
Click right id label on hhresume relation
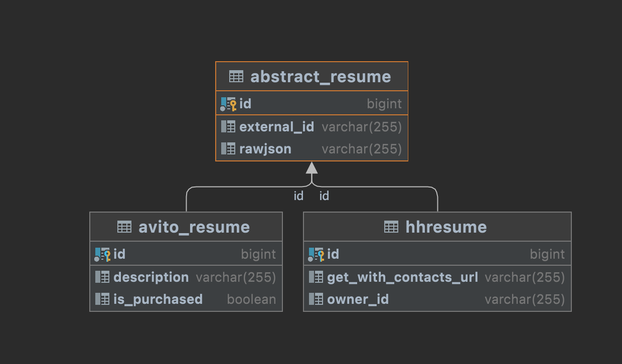point(324,196)
